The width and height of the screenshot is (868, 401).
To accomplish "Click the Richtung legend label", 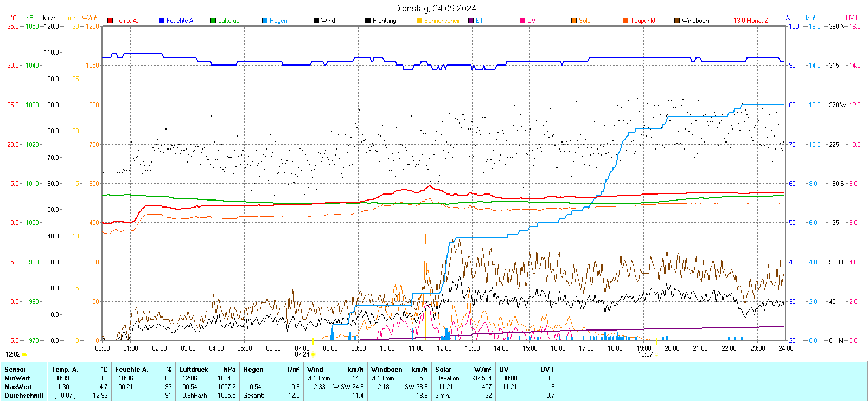I will click(384, 21).
